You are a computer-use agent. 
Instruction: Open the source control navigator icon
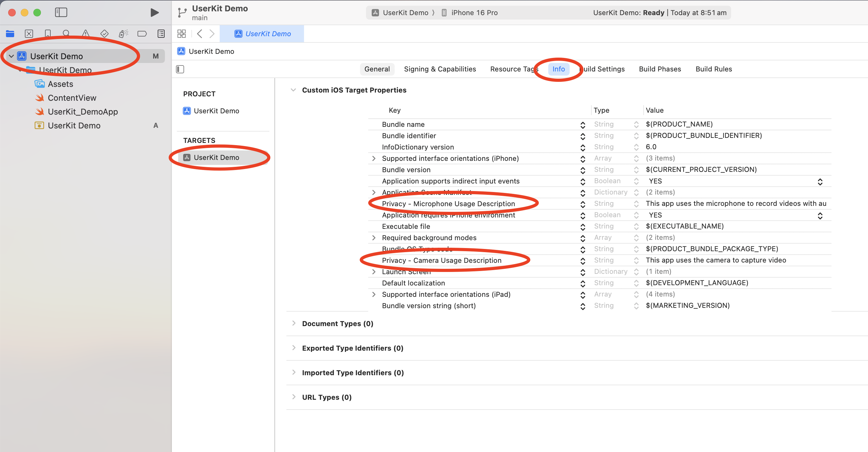point(29,33)
